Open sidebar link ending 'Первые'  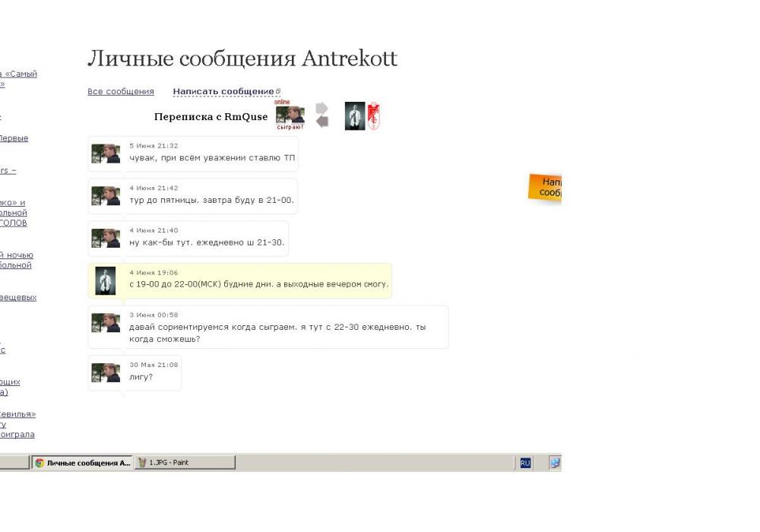point(14,138)
